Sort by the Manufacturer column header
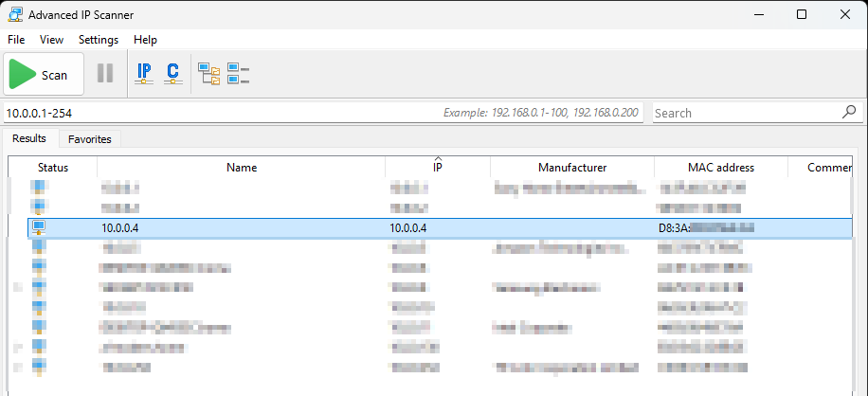868x396 pixels. [572, 168]
